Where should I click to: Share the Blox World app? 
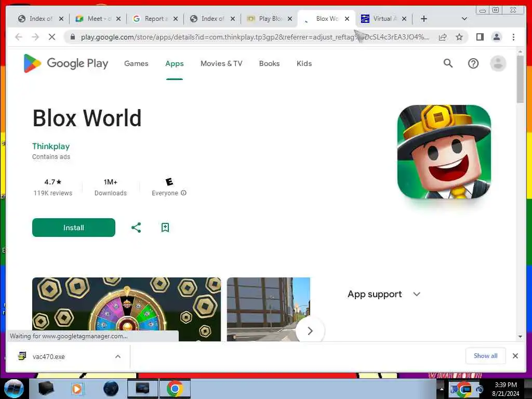click(x=136, y=228)
